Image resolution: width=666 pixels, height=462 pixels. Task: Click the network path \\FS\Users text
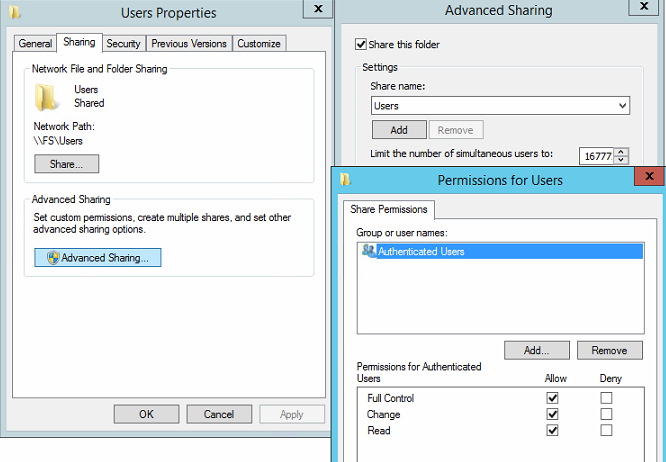coord(58,141)
